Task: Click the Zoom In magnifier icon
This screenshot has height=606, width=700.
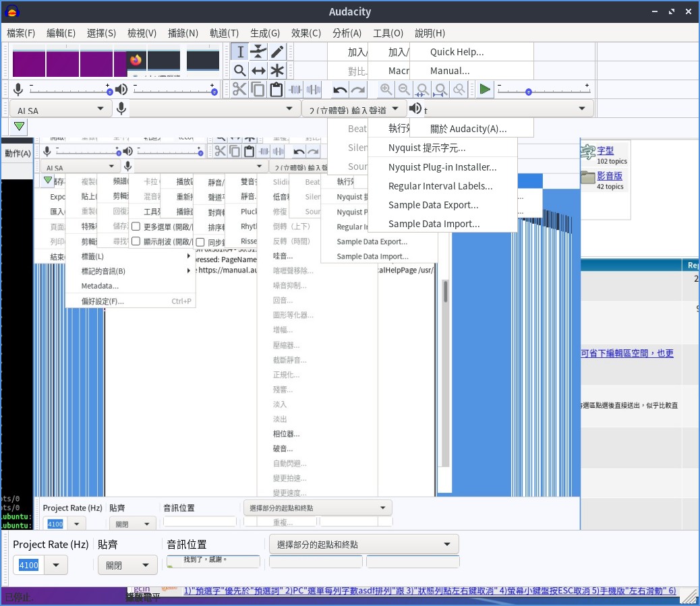Action: (386, 89)
